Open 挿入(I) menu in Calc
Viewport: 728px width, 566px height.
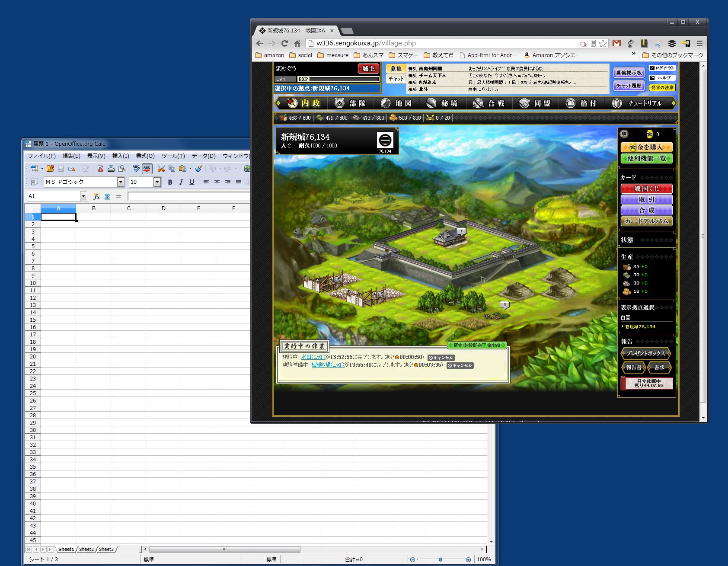click(x=121, y=156)
